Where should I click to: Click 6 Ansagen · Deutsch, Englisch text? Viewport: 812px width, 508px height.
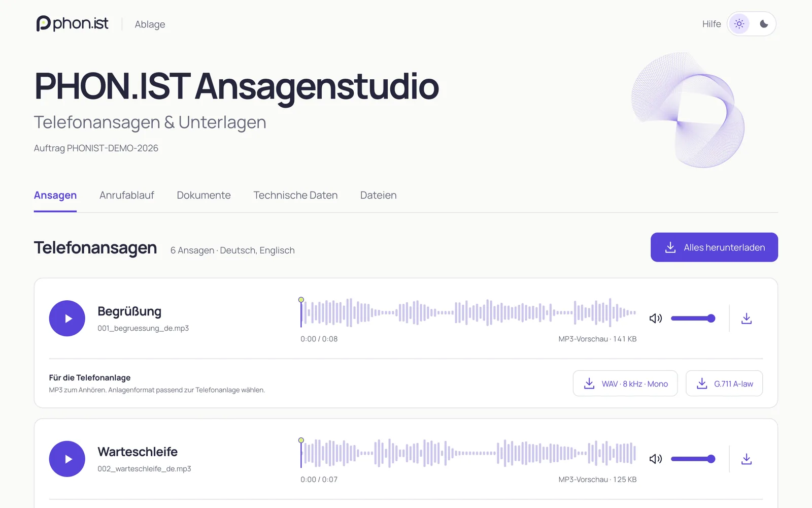(232, 250)
